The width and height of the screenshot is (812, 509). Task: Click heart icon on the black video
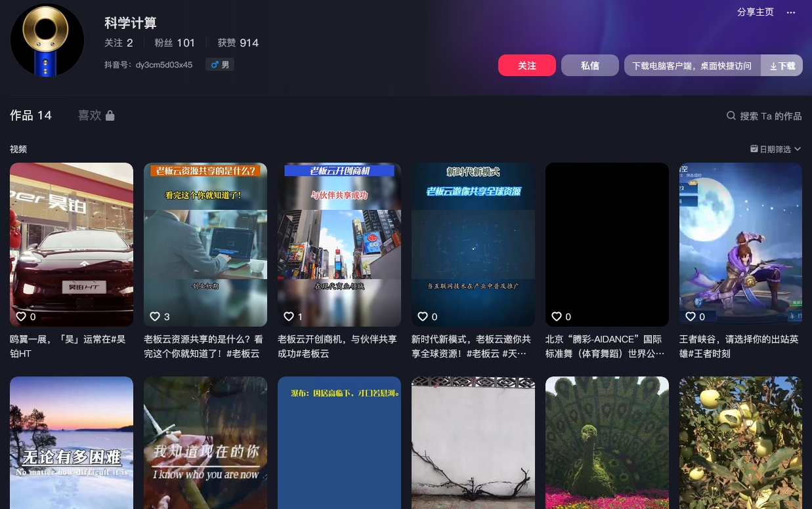557,316
